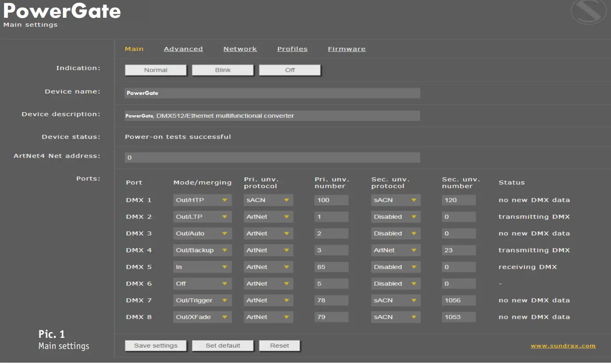This screenshot has height=364, width=611.
Task: Click the Sundrax logo
Action: point(588,12)
